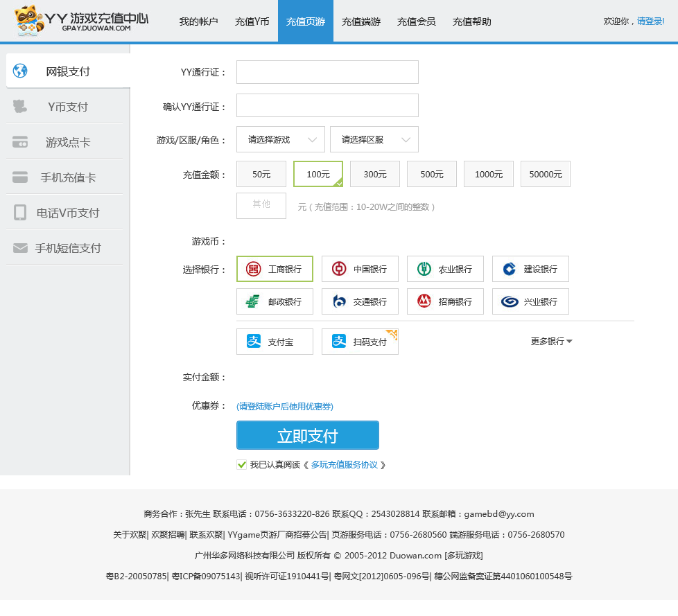Click the 手机充值卡 card icon
Image resolution: width=678 pixels, height=616 pixels.
click(20, 177)
